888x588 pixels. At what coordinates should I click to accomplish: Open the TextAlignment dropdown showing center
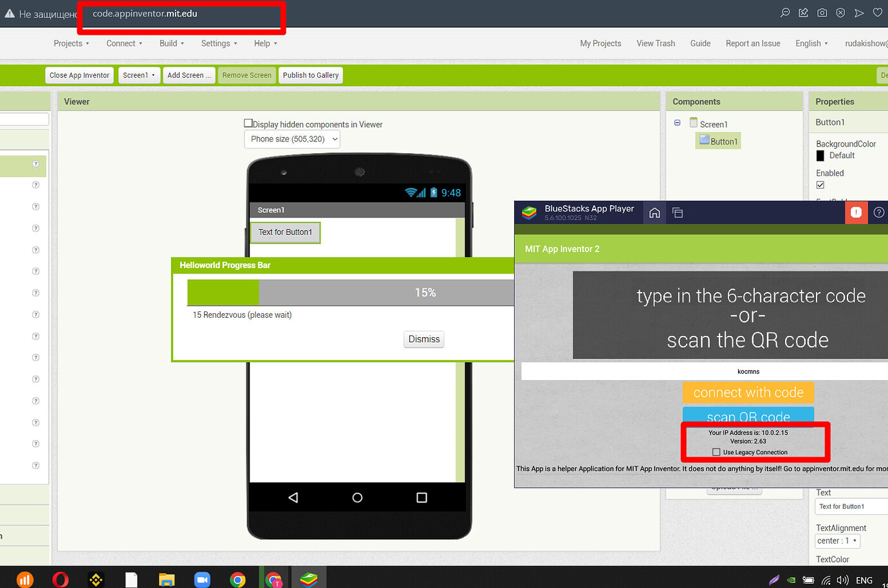[837, 540]
